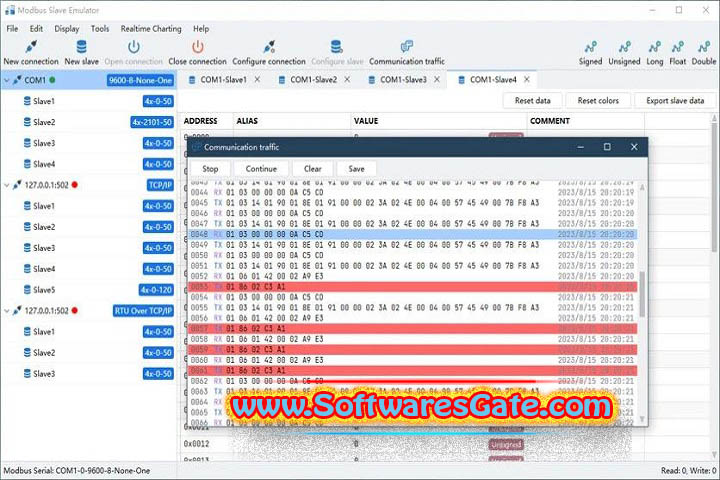Open the Communication traffic toolbar icon
The width and height of the screenshot is (720, 480).
point(406,47)
